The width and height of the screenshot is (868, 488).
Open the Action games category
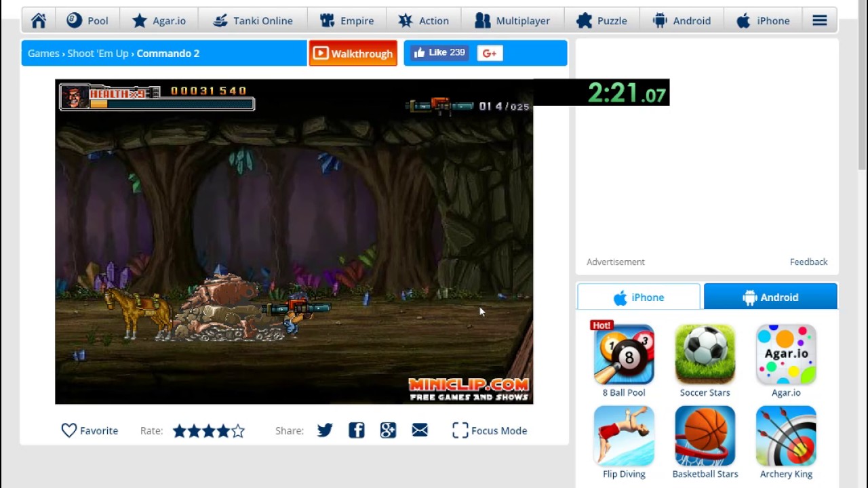[424, 20]
